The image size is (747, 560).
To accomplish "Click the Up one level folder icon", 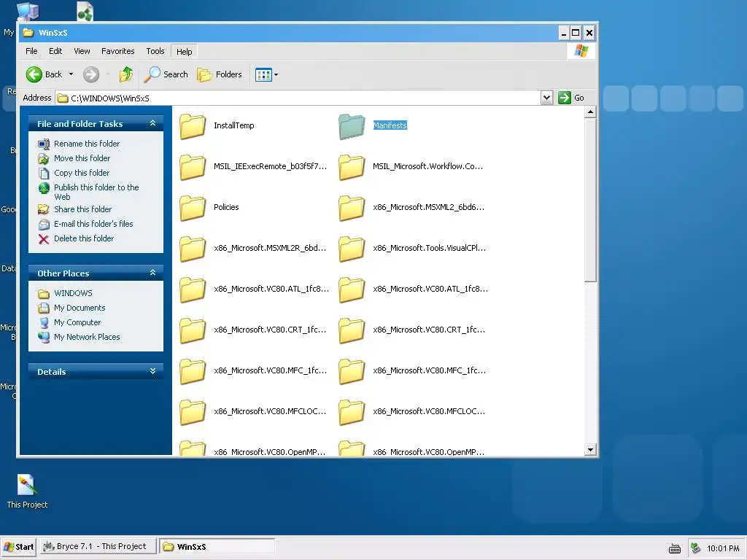I will [x=125, y=74].
